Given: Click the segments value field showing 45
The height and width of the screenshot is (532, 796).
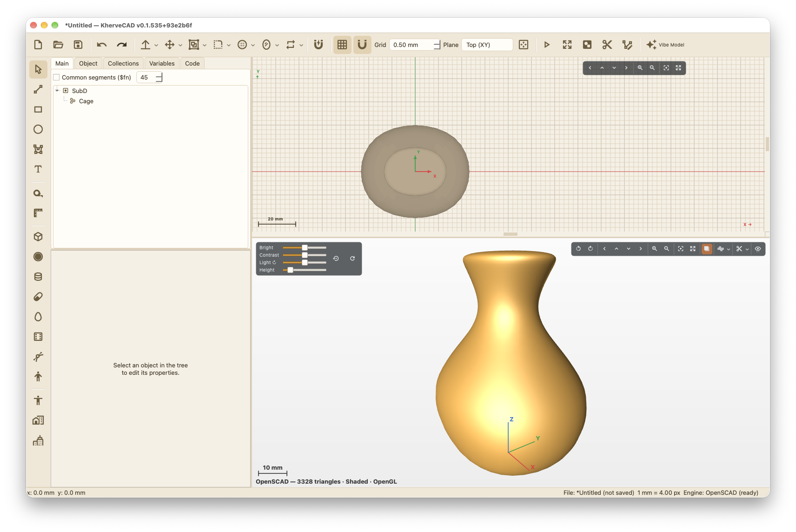Looking at the screenshot, I should (149, 77).
